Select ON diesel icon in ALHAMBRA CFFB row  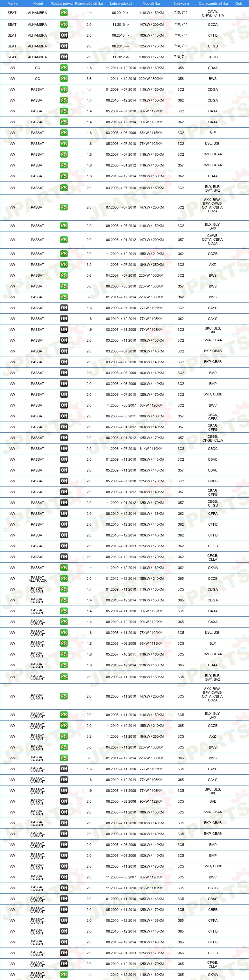coord(64,35)
